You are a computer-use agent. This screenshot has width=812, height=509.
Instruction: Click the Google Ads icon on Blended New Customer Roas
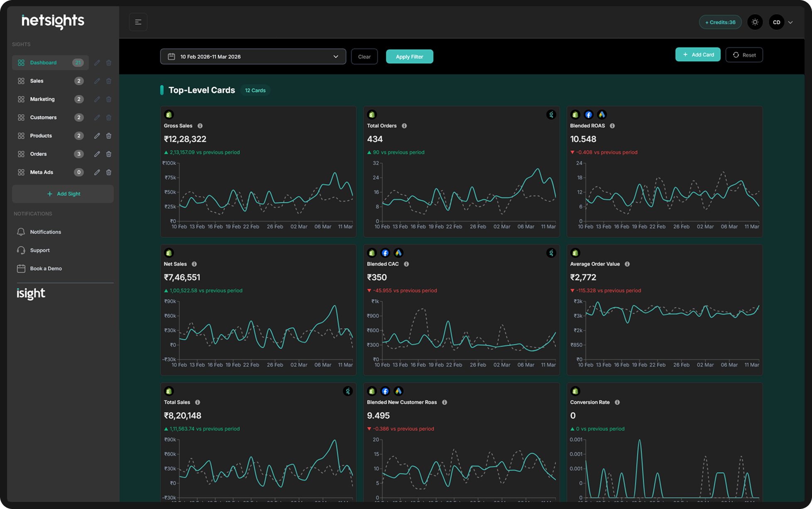click(x=399, y=391)
